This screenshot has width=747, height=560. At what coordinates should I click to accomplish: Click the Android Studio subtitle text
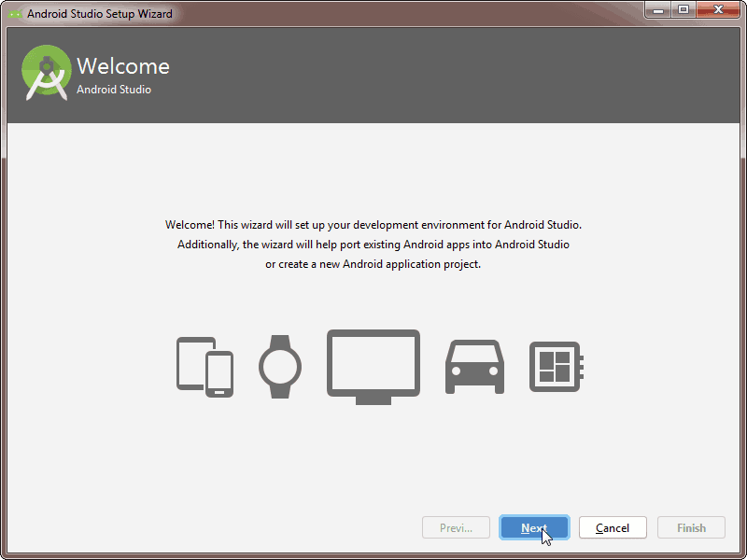point(114,90)
